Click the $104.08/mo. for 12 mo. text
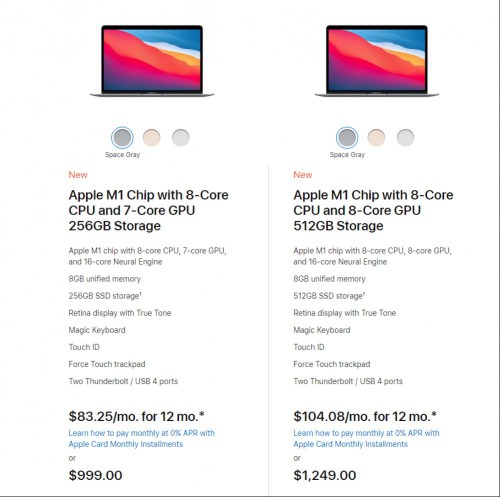The height and width of the screenshot is (497, 500). click(x=365, y=416)
